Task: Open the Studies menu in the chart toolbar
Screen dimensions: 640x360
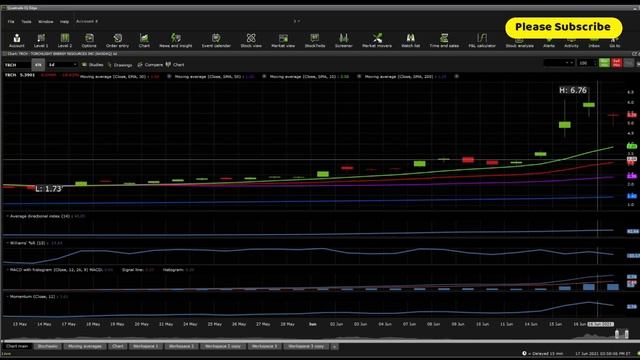Action: coord(93,64)
